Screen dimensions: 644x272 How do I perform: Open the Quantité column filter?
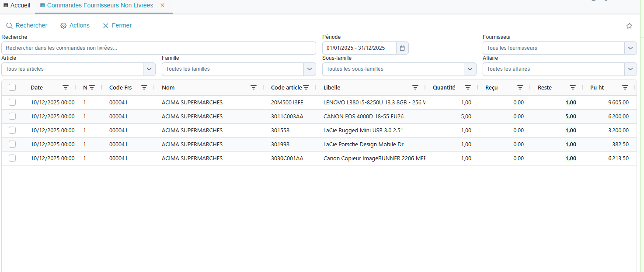tap(467, 87)
